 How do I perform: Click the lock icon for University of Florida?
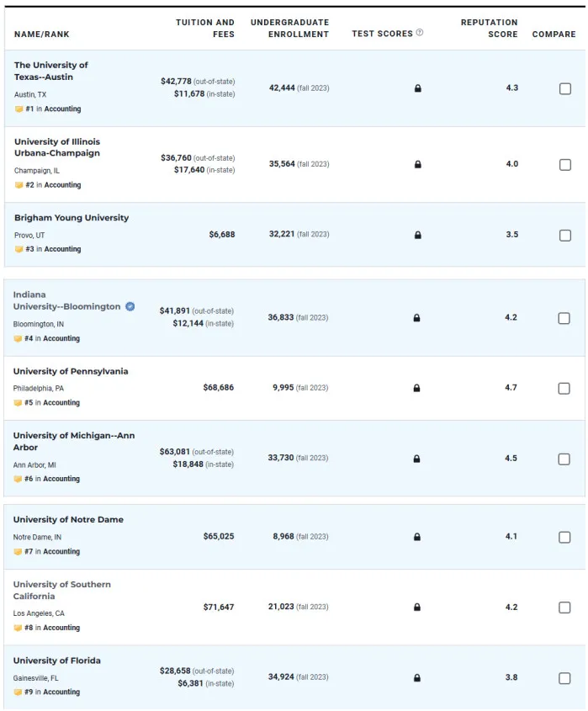pyautogui.click(x=416, y=677)
